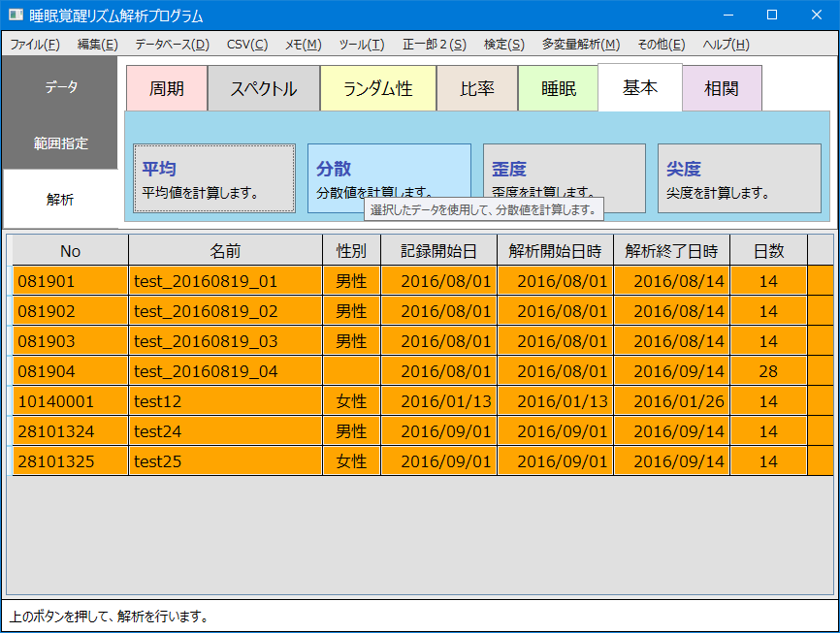Open the 編集(E) menu
Screen dimensions: 840x633
click(x=98, y=45)
